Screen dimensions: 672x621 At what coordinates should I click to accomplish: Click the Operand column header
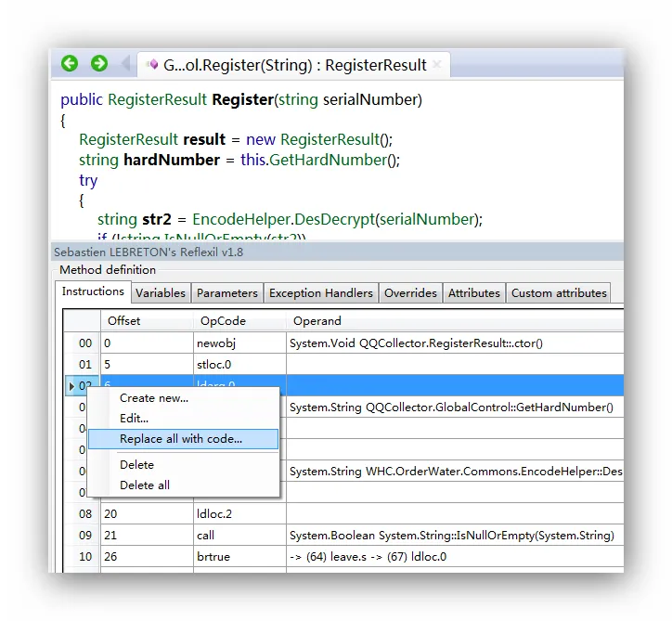pos(317,320)
